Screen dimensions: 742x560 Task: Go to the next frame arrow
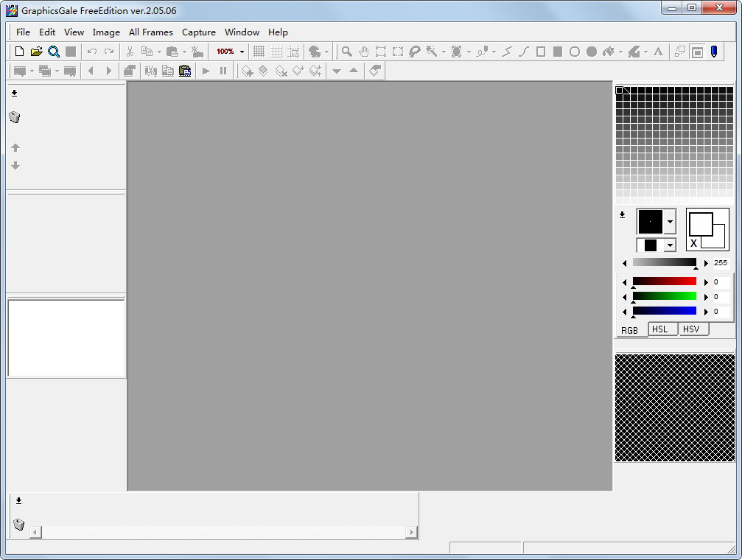[108, 71]
